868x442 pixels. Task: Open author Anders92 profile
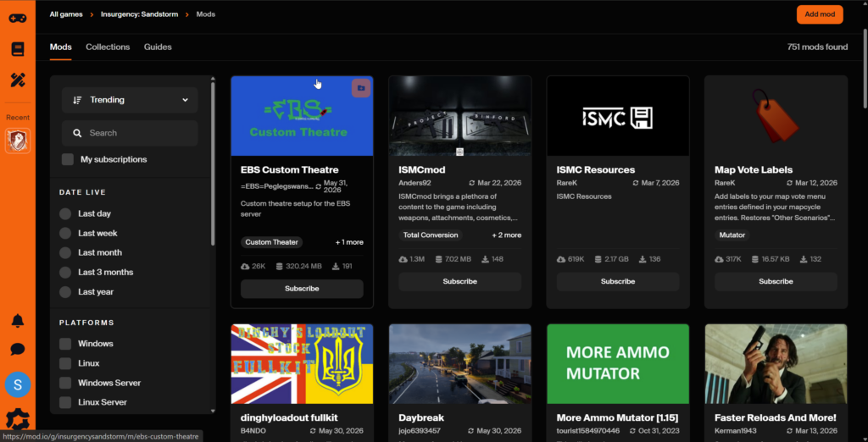[415, 183]
